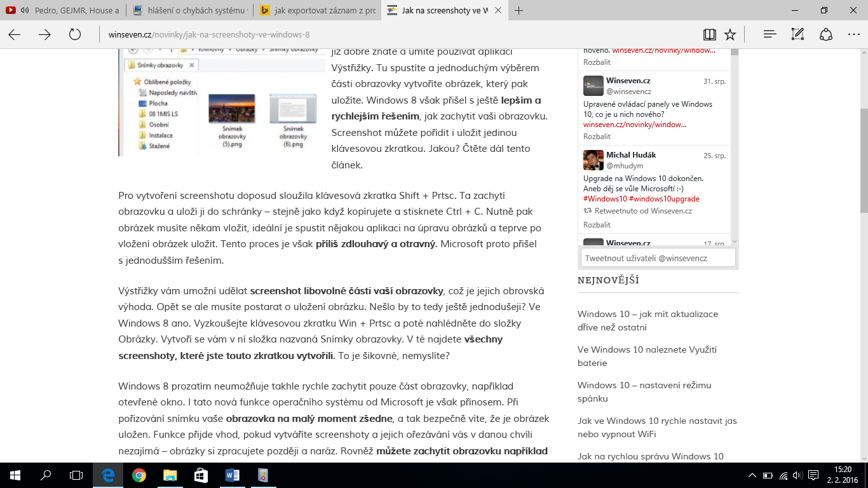Launch Google Chrome from taskbar
868x488 pixels.
(139, 475)
